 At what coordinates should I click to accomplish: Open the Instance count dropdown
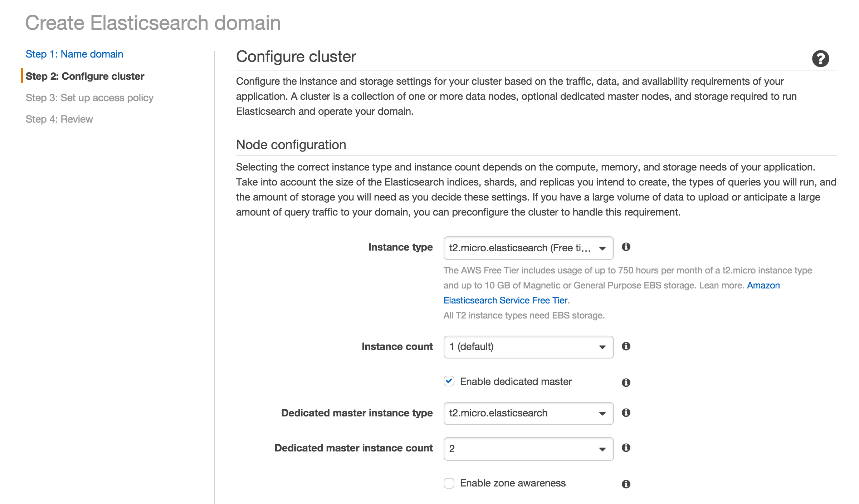(x=528, y=347)
